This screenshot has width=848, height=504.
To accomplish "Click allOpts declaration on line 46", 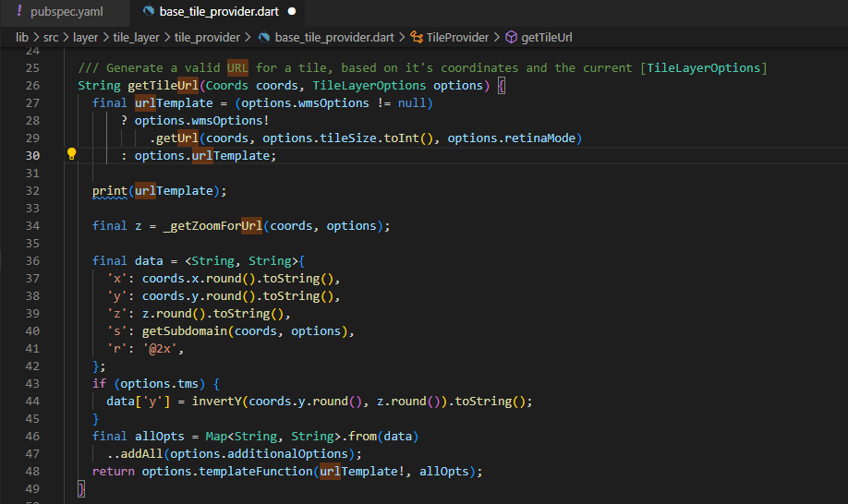I will (160, 437).
